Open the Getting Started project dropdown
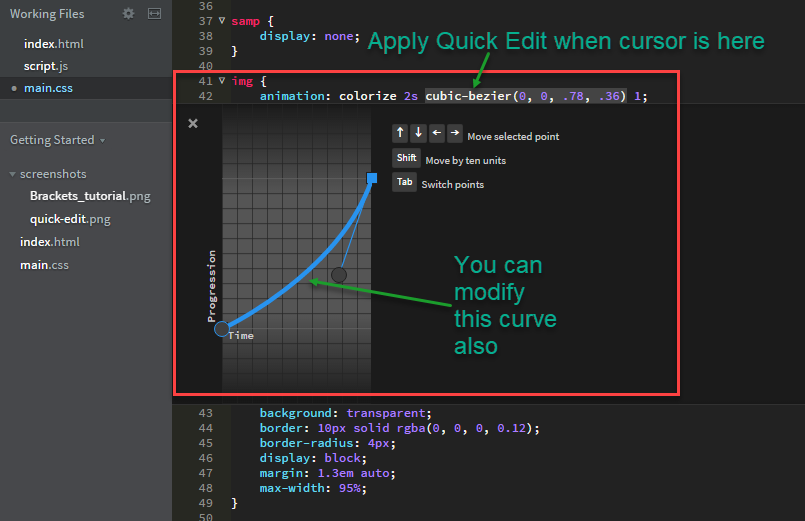Viewport: 805px width, 521px height. tap(58, 140)
